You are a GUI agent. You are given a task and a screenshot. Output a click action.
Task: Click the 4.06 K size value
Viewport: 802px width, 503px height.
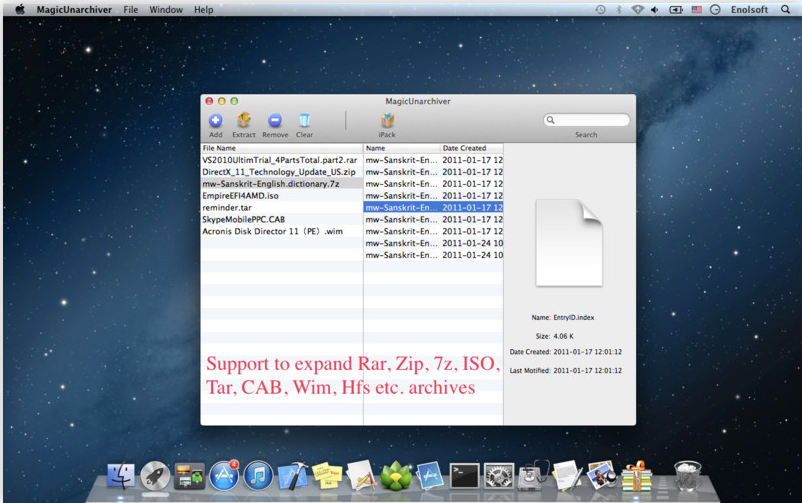tap(564, 336)
